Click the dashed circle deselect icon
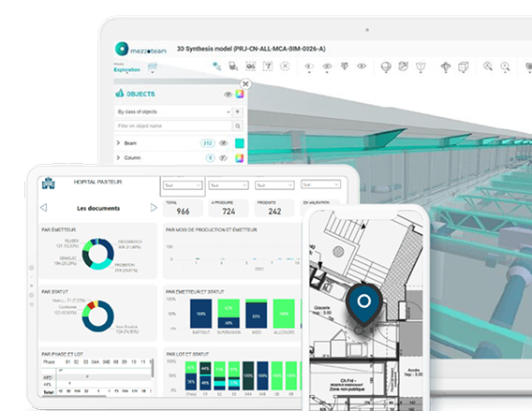Viewport: 532px width, 411px height. point(285,66)
